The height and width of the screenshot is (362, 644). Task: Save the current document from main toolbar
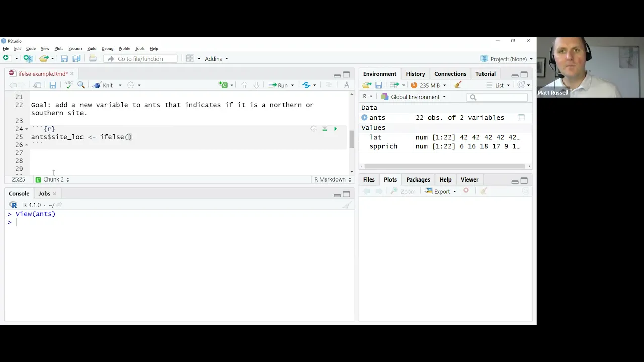64,59
